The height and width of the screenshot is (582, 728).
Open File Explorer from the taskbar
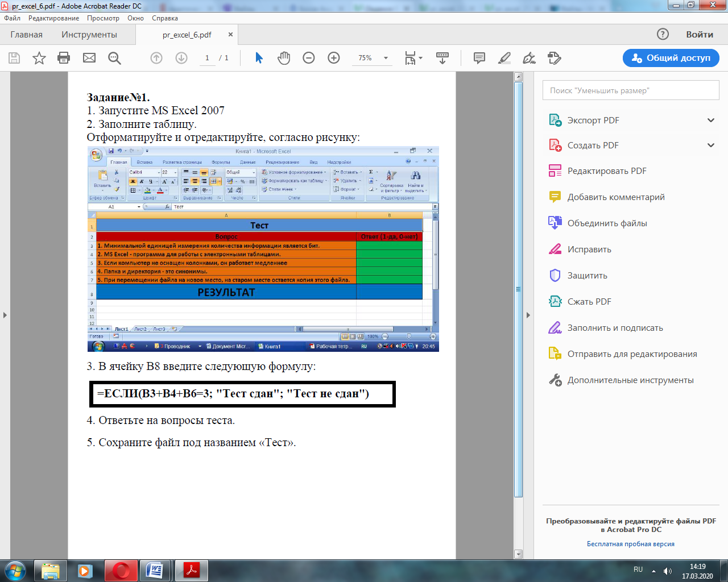point(51,571)
